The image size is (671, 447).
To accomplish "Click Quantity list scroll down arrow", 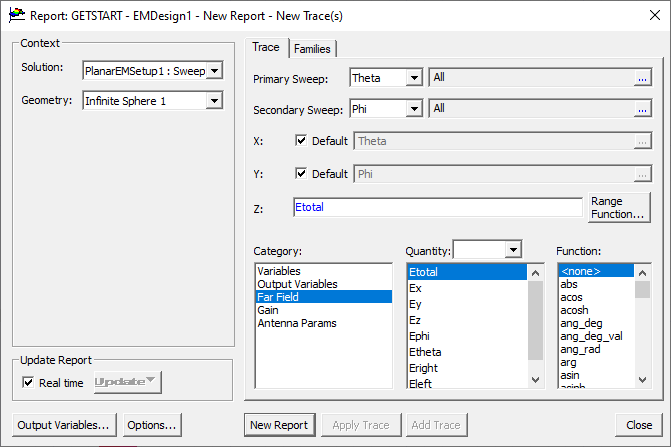I will coord(535,379).
